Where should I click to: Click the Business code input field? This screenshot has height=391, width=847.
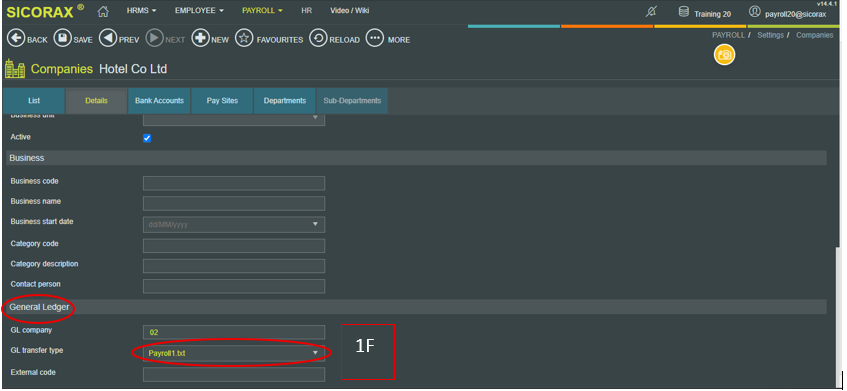tap(234, 183)
